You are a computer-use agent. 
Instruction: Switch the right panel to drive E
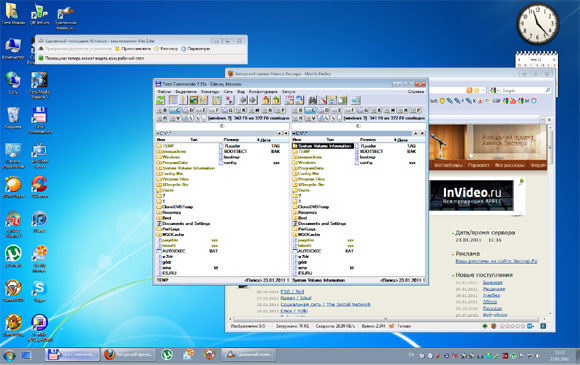click(336, 110)
